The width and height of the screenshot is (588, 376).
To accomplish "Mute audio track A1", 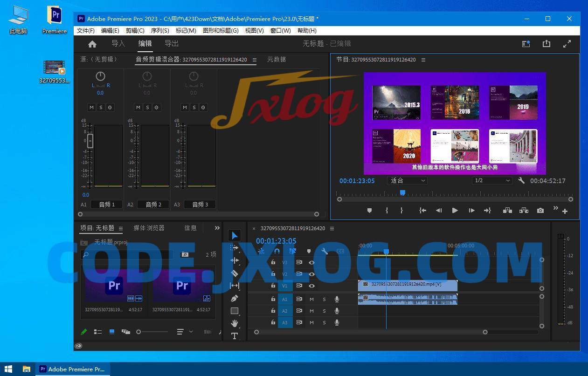I will point(312,299).
